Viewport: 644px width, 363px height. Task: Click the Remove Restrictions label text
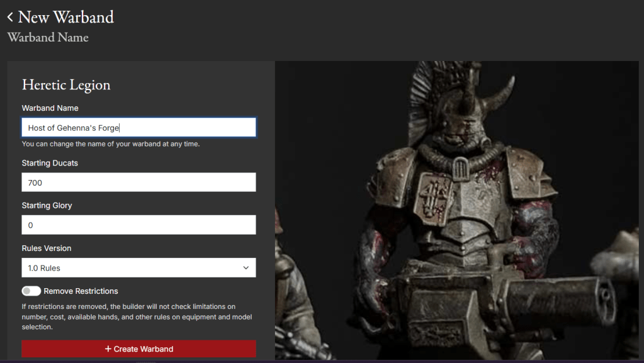point(81,291)
